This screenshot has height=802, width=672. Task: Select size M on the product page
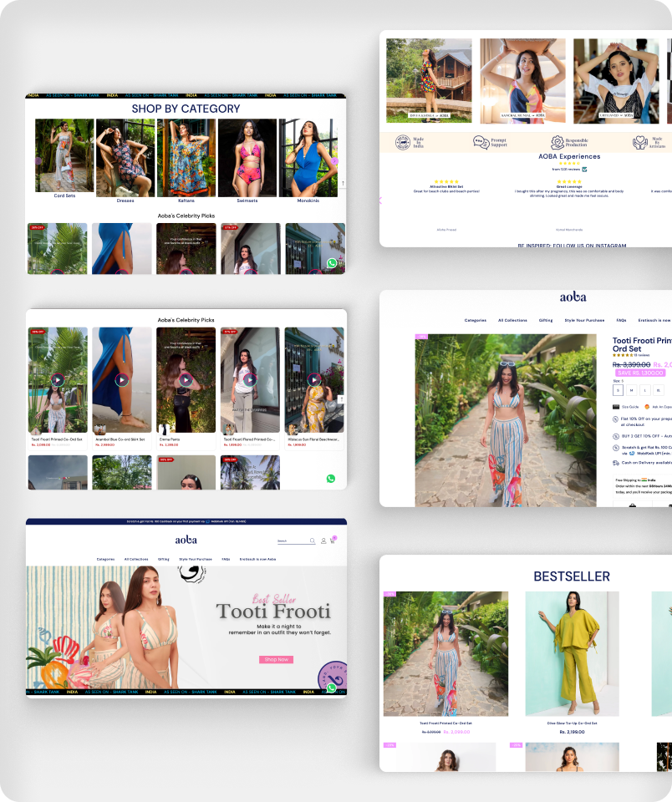632,389
